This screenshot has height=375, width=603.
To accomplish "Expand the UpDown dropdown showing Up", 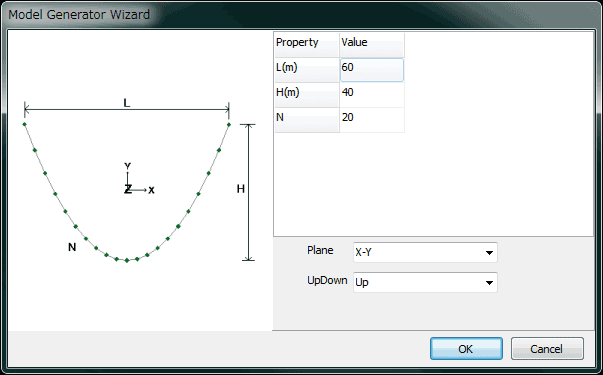I will point(425,282).
